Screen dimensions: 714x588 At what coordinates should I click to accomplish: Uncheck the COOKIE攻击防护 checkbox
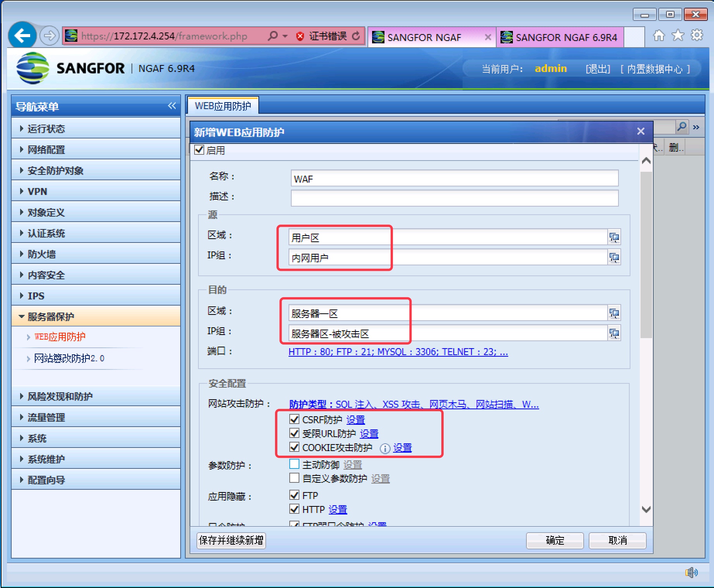[x=294, y=447]
